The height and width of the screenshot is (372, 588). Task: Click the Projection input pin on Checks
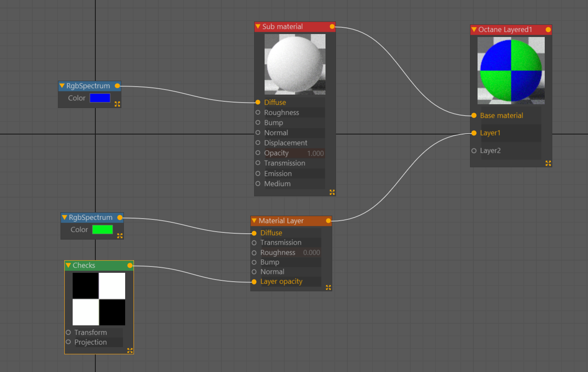click(68, 342)
